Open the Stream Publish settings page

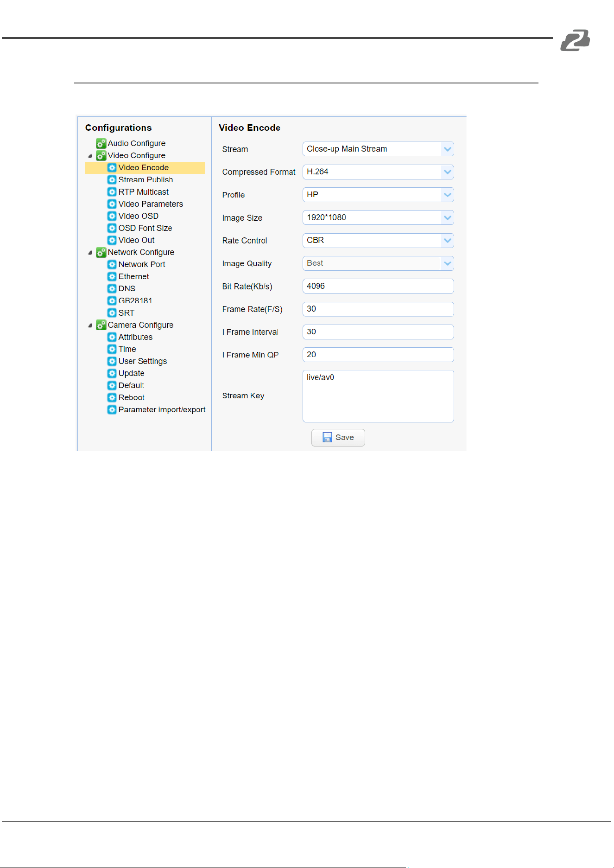coord(146,179)
